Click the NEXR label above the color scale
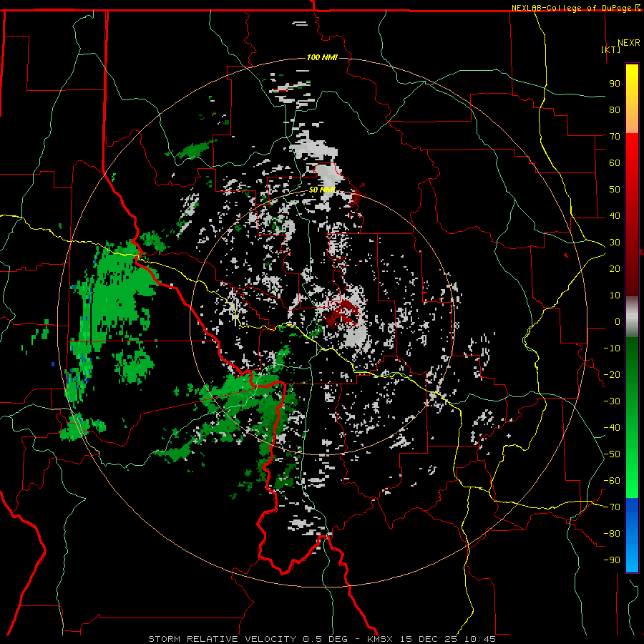Screen dimensions: 644x644 click(x=628, y=43)
